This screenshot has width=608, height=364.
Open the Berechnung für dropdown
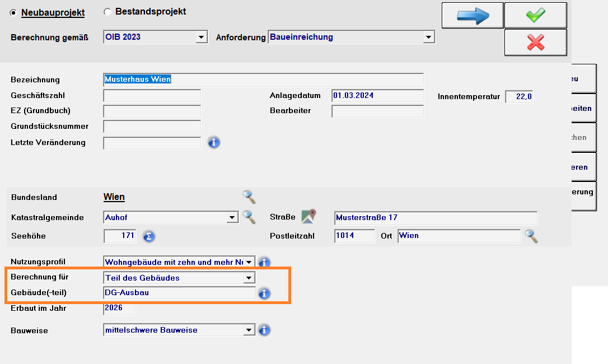click(249, 278)
